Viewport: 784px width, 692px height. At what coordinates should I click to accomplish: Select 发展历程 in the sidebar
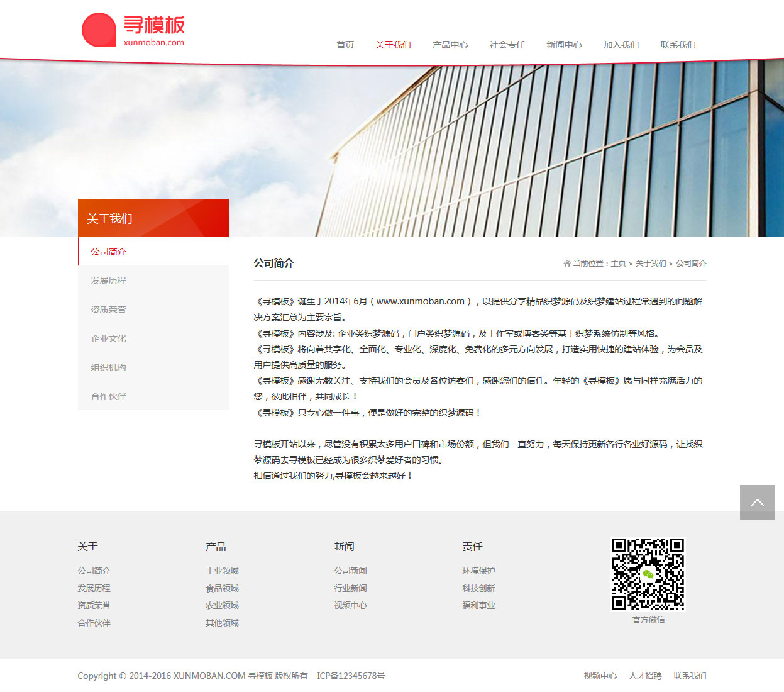pyautogui.click(x=153, y=281)
